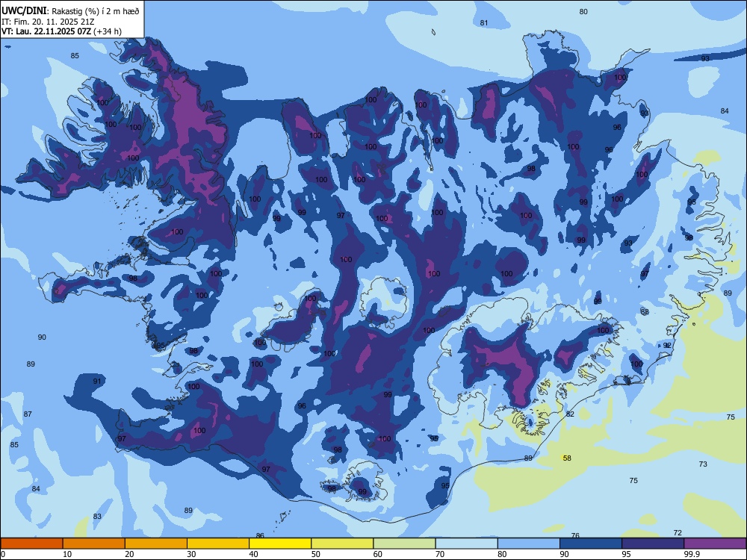Click the humidity value 82

tap(570, 414)
